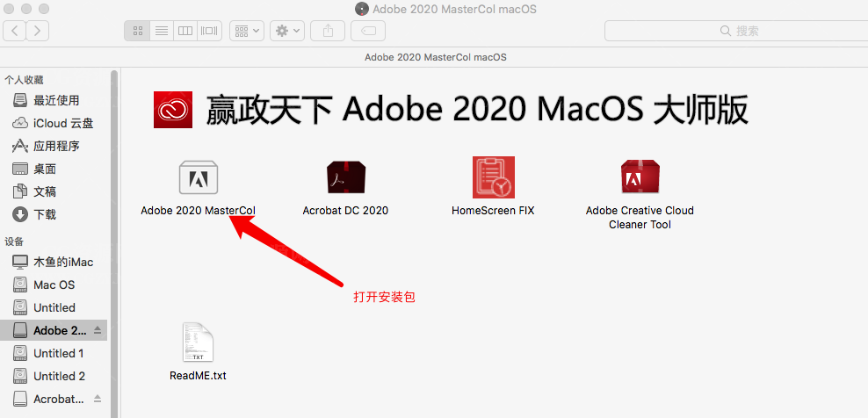
Task: Select the Untitled 2 disk in sidebar
Action: (53, 376)
